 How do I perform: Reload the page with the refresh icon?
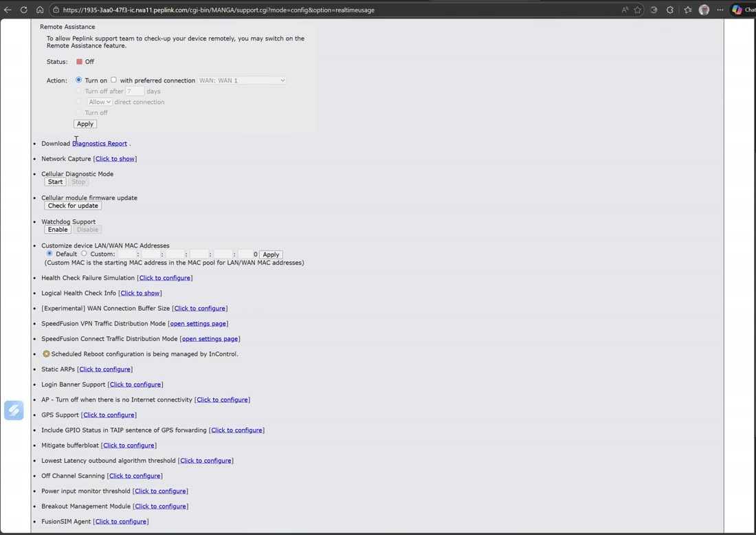[x=23, y=10]
